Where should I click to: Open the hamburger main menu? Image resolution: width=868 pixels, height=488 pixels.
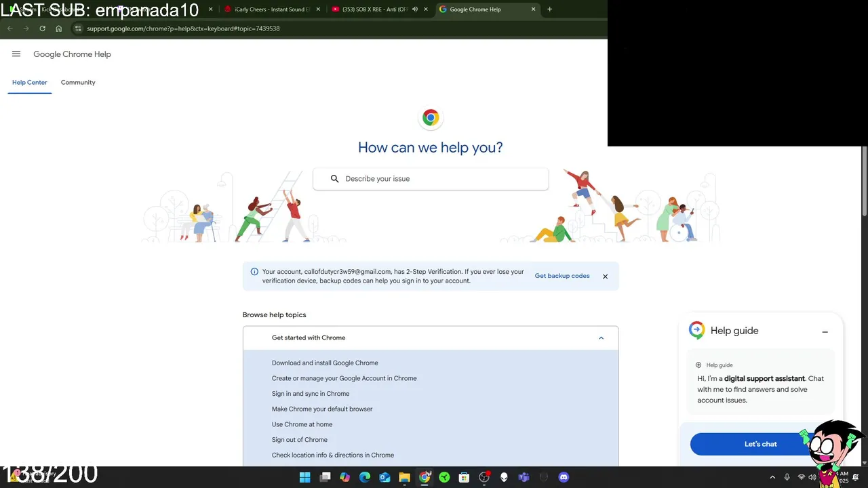point(16,54)
